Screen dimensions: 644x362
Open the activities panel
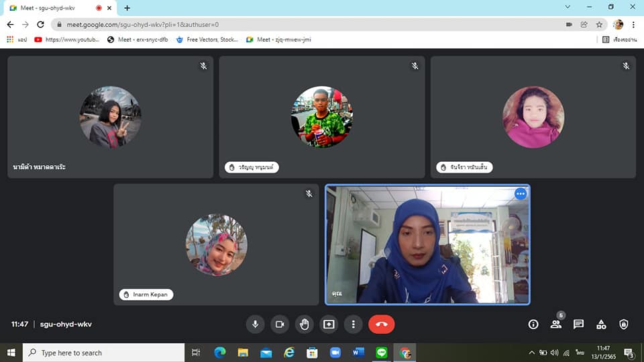(601, 324)
